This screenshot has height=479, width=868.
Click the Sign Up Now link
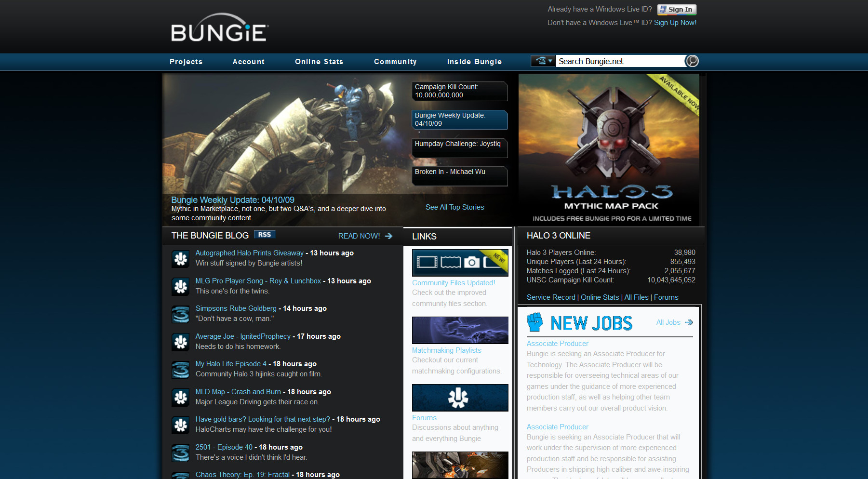[675, 23]
